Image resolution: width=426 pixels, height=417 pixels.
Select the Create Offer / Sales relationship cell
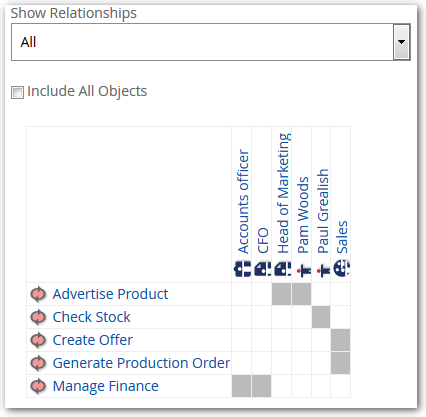coord(341,340)
